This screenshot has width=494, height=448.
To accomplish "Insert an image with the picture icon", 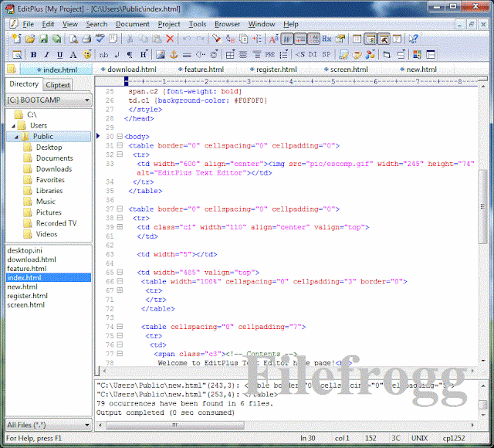I will [160, 55].
